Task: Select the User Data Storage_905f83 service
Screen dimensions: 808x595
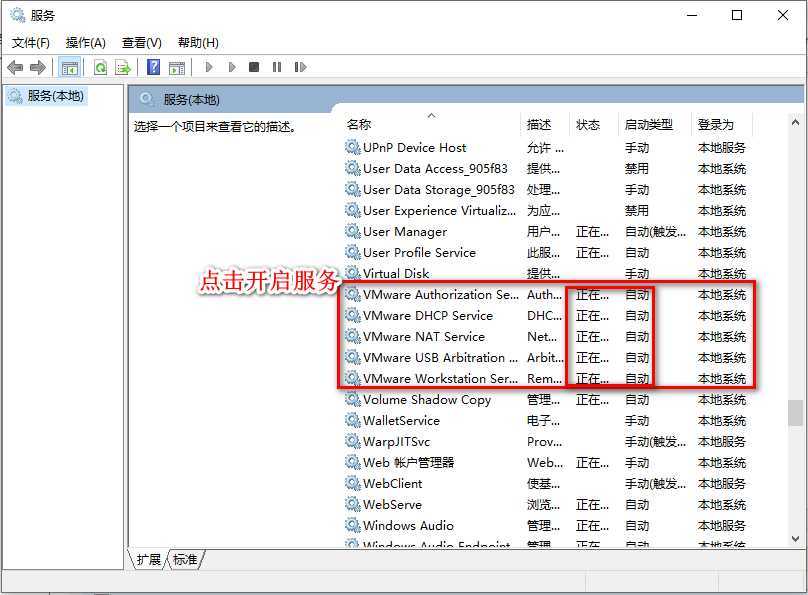Action: click(x=439, y=190)
